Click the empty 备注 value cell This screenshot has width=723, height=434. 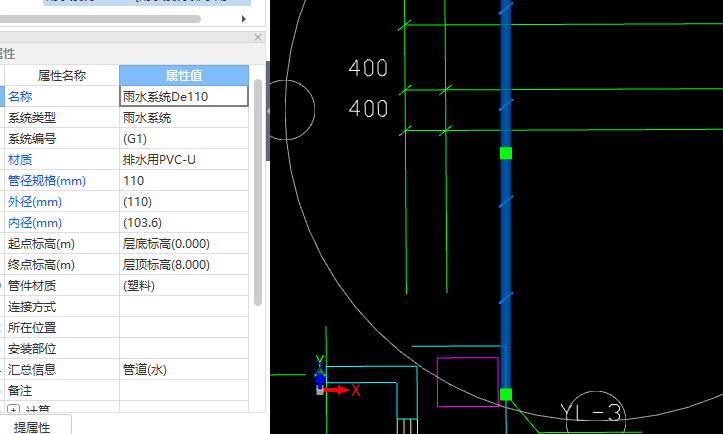[184, 391]
